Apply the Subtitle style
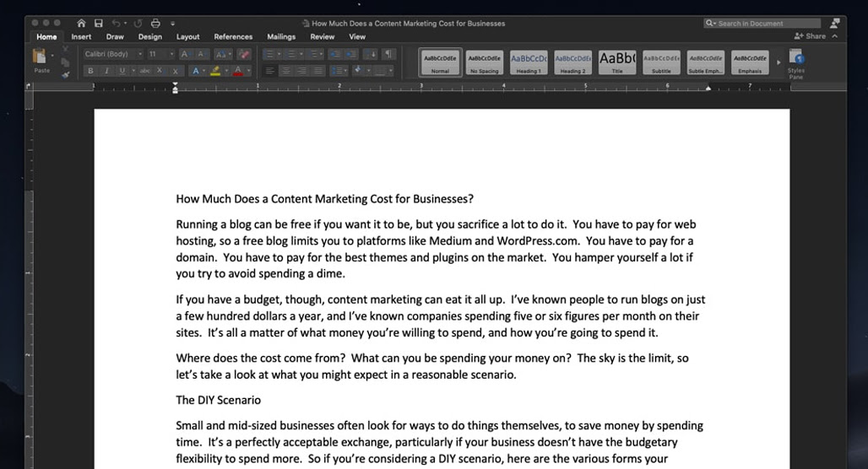 (661, 62)
